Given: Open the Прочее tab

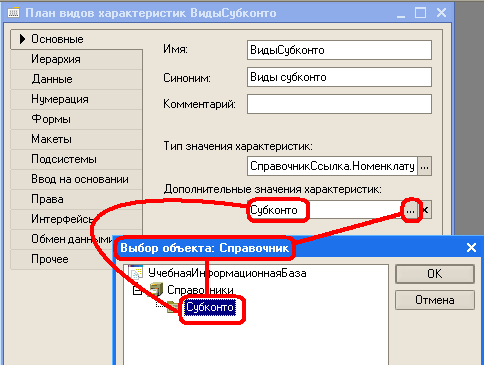Looking at the screenshot, I should tap(62, 259).
